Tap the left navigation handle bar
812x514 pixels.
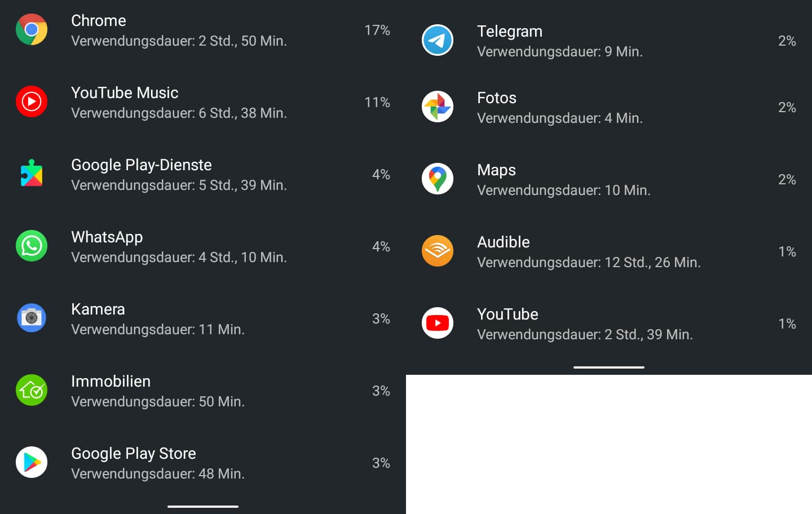203,506
